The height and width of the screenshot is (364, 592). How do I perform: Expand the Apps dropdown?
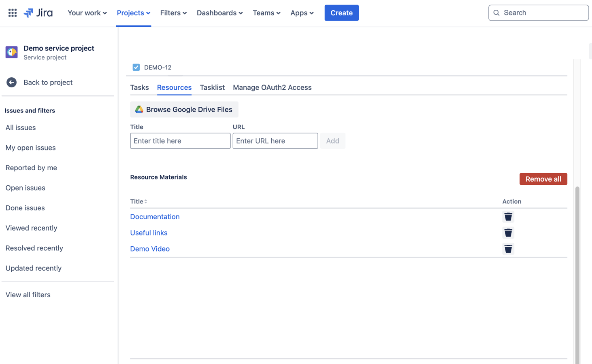302,13
